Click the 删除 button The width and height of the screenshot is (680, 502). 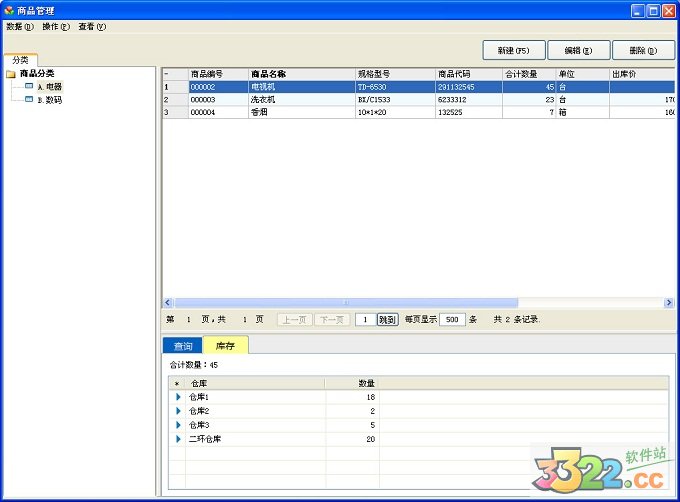pyautogui.click(x=643, y=51)
